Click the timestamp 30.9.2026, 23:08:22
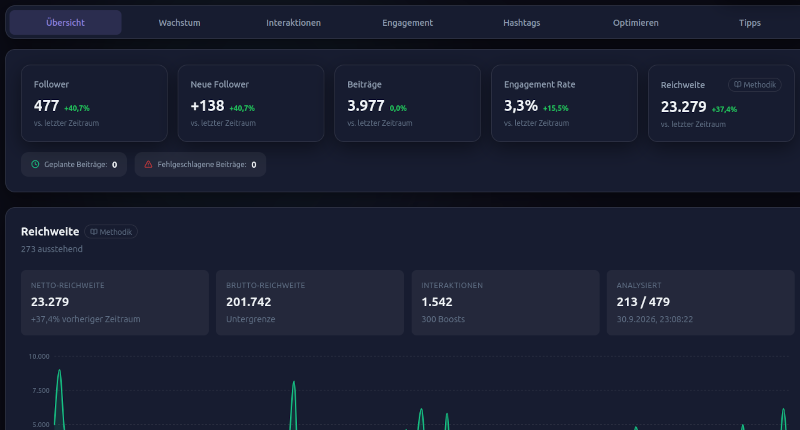This screenshot has width=800, height=430. coord(655,319)
